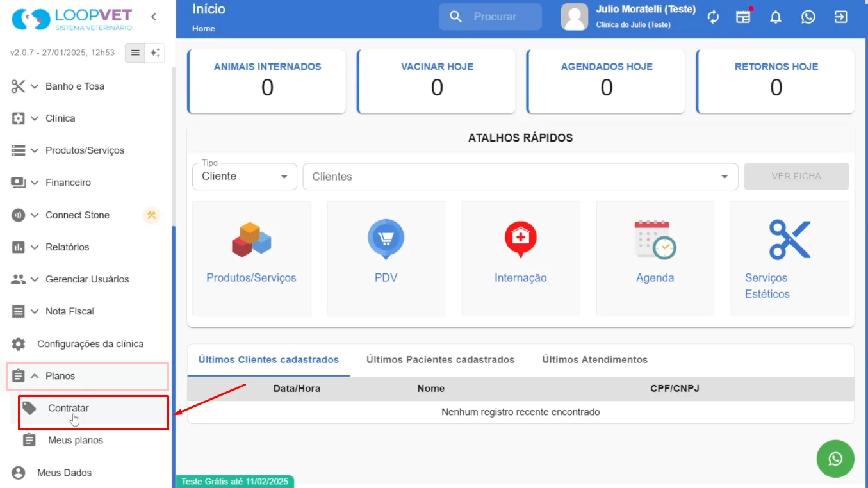Click the person icon for Meus Dados
The width and height of the screenshot is (868, 488).
pos(19,473)
